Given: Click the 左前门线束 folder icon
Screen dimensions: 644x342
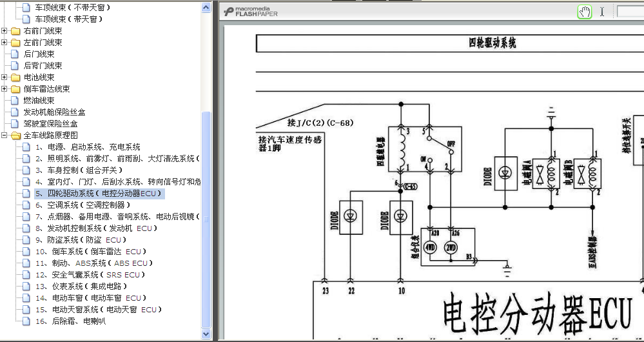Looking at the screenshot, I should (x=15, y=43).
